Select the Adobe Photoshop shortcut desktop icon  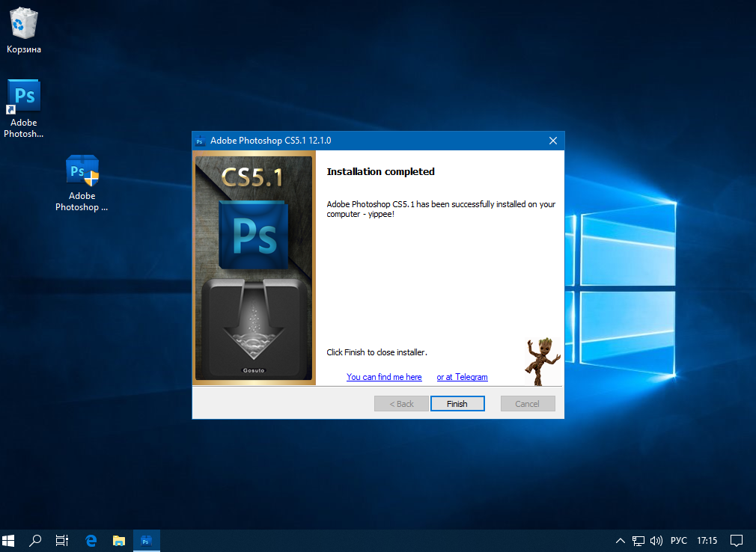(23, 109)
